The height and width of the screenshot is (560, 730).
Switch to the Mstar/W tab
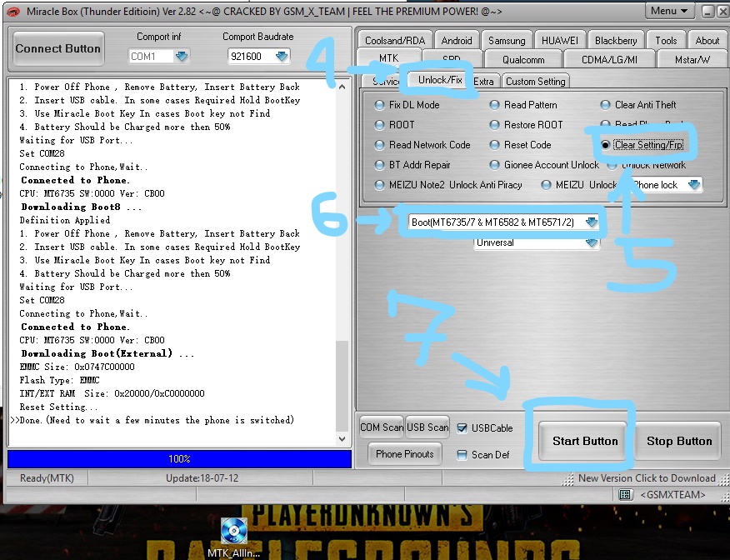(692, 60)
